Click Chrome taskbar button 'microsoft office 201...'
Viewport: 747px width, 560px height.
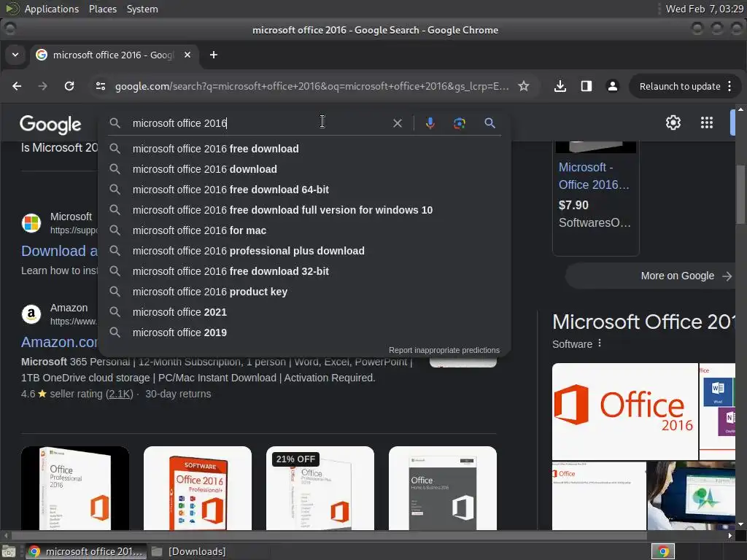tap(86, 551)
